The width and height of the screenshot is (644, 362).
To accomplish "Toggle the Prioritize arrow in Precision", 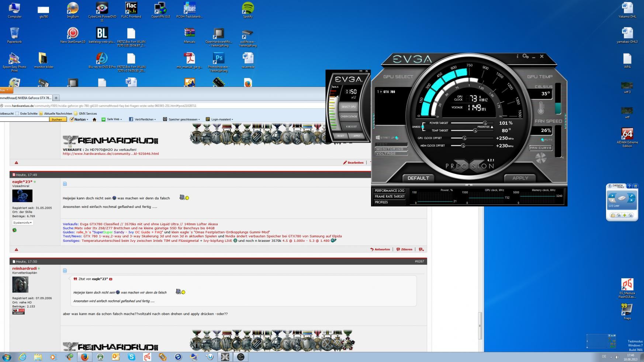I will click(492, 127).
